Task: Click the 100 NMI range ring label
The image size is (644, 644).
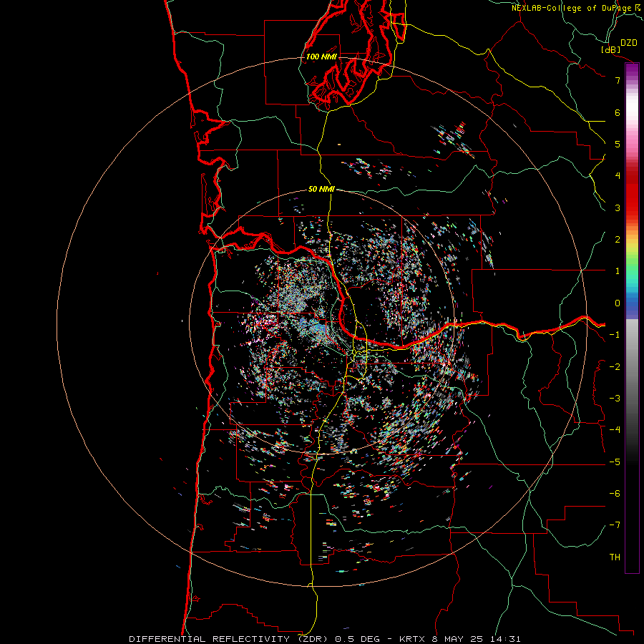Action: 321,57
